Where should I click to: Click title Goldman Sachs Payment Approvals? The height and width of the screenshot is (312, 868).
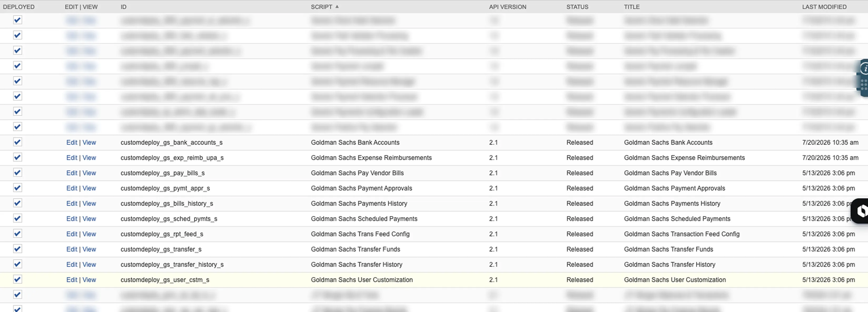[x=674, y=188]
